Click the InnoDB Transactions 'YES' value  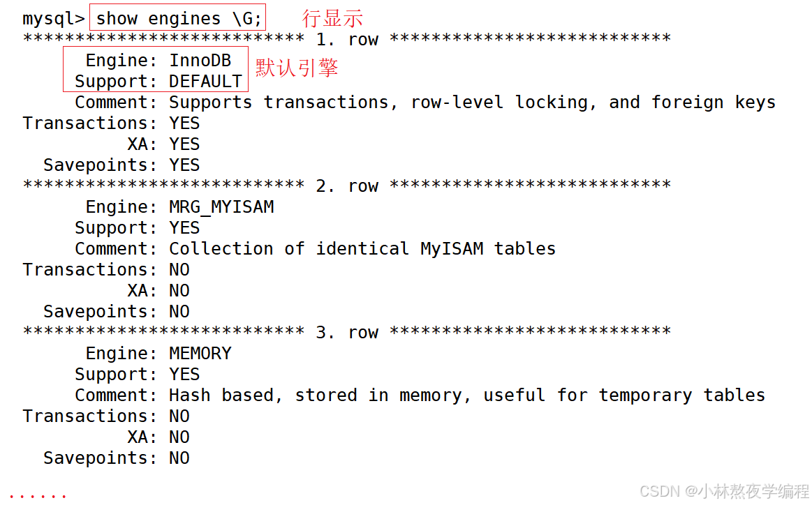click(x=184, y=123)
